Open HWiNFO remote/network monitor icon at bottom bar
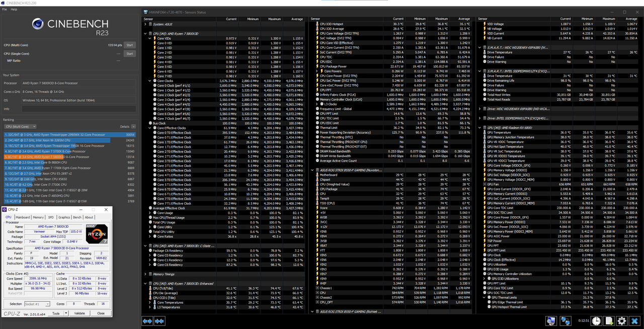644x329 pixels. pos(551,321)
